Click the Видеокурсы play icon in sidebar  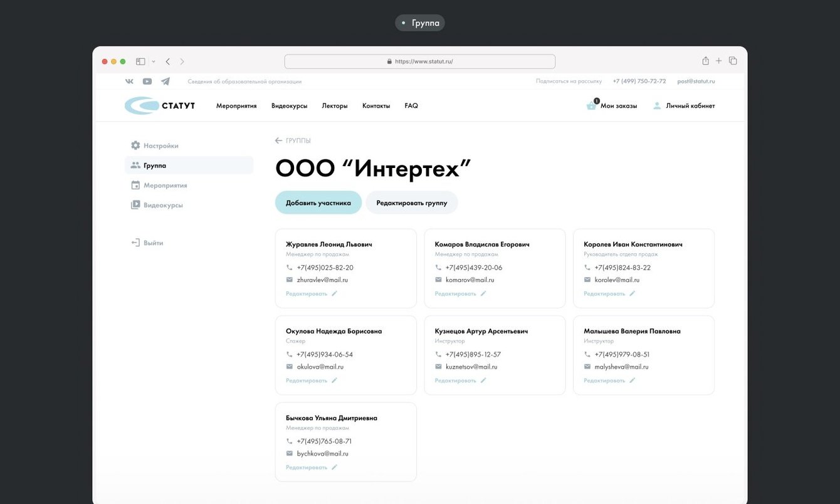coord(135,205)
